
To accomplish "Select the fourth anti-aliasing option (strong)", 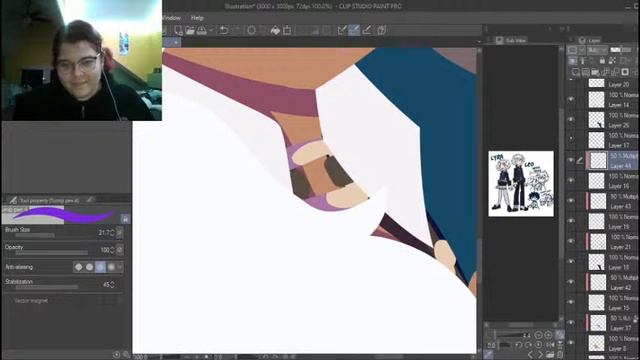I will [111, 267].
